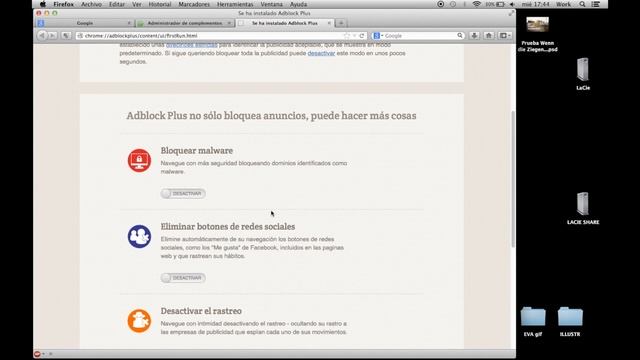The height and width of the screenshot is (360, 640).
Task: Click the Bloquear malware heading
Action: tap(197, 151)
